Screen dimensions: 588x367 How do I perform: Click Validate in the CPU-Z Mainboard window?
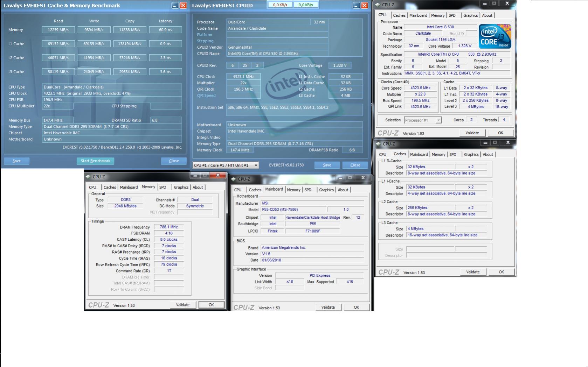328,307
